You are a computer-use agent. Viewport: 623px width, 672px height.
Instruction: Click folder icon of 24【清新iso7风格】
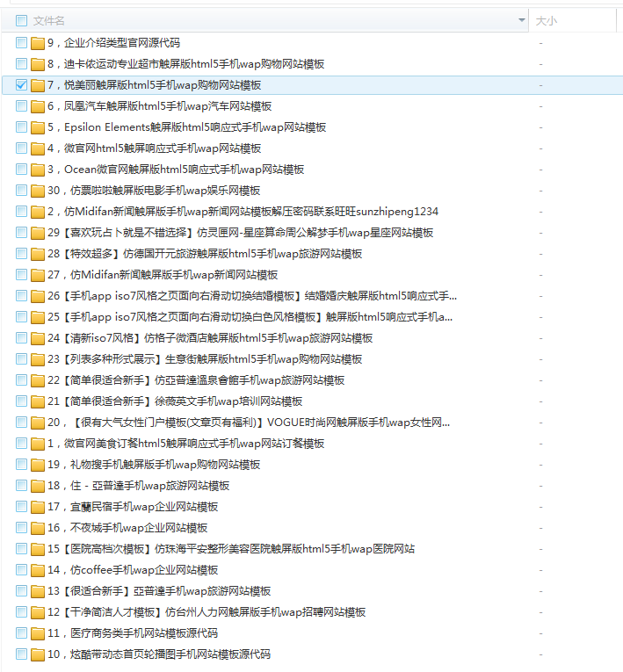38,338
